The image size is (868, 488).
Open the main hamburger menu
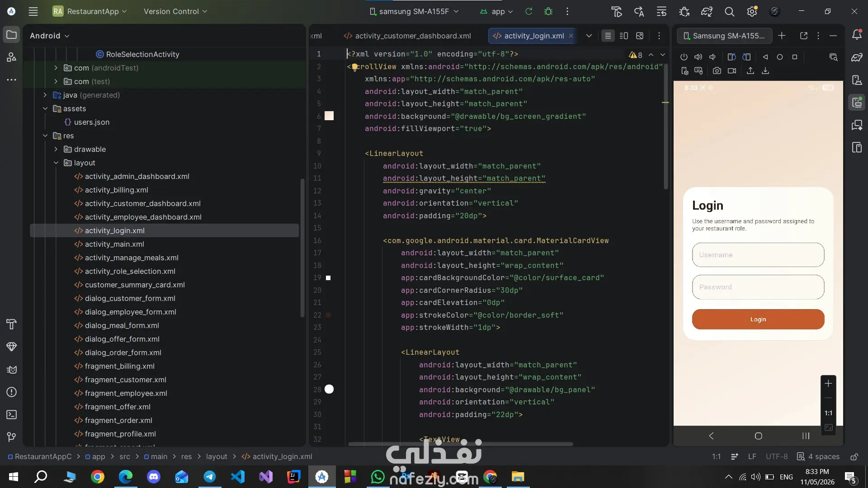coord(33,11)
